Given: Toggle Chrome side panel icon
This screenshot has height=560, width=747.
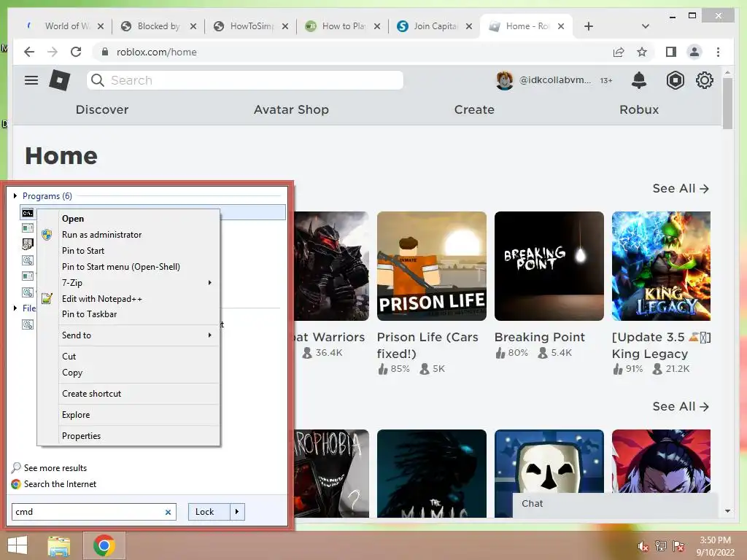Looking at the screenshot, I should coord(671,52).
